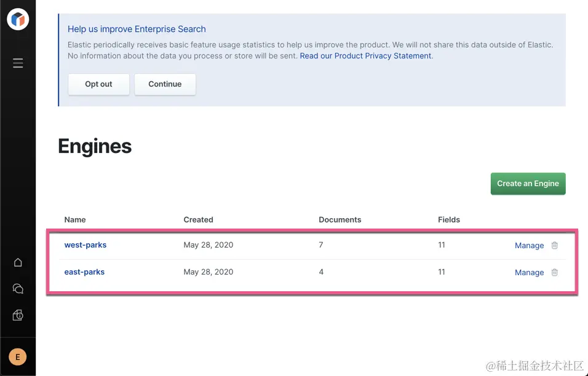Image resolution: width=588 pixels, height=376 pixels.
Task: Open the west-parks engine
Action: coord(85,245)
